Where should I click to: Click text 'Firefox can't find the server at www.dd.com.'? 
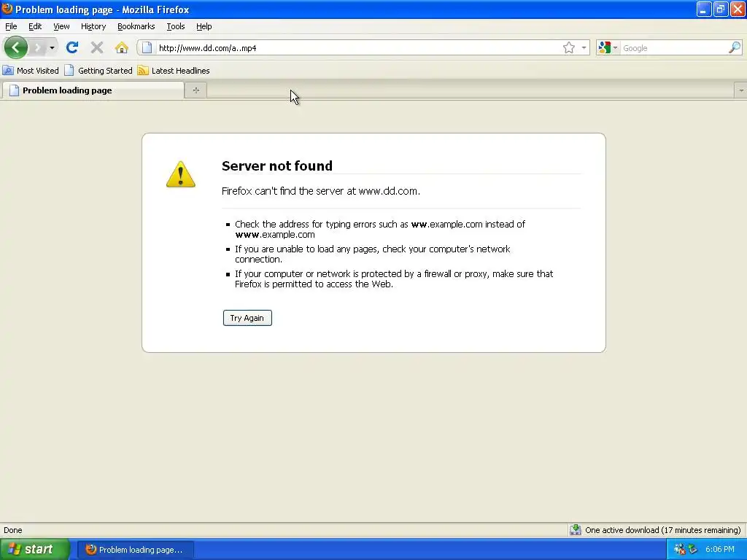[321, 191]
